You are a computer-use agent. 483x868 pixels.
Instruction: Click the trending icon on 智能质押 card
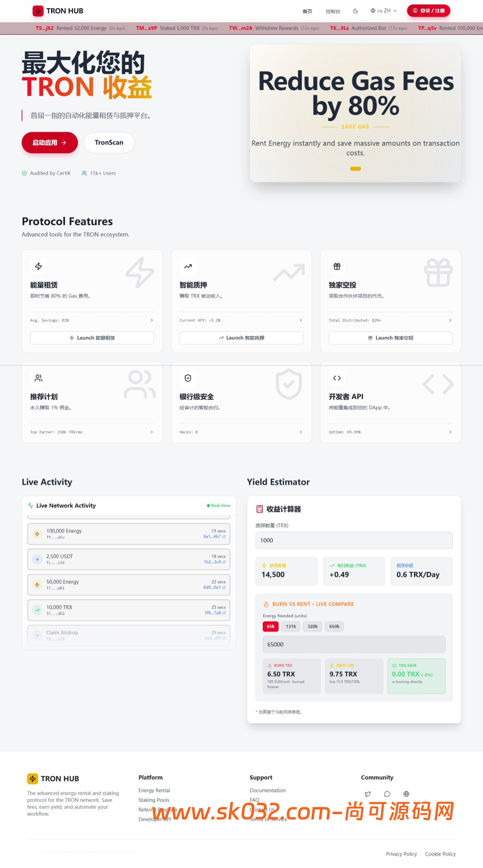pos(188,266)
